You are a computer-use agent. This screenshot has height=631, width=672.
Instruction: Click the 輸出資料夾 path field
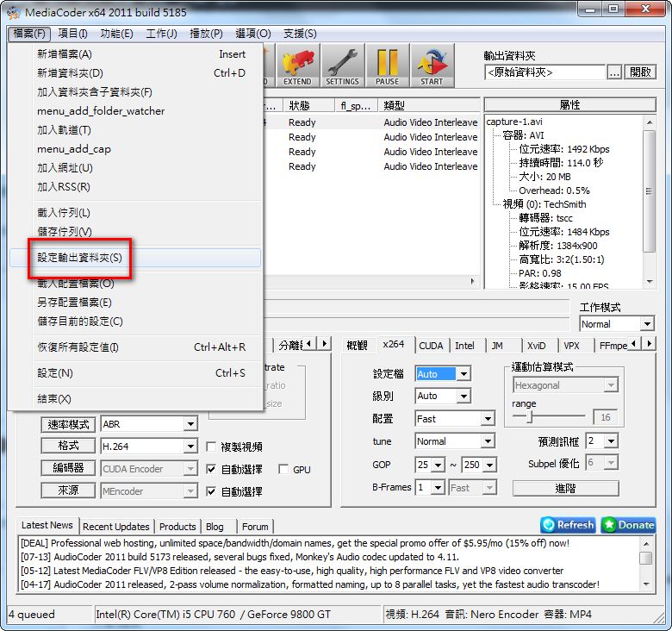pos(544,72)
